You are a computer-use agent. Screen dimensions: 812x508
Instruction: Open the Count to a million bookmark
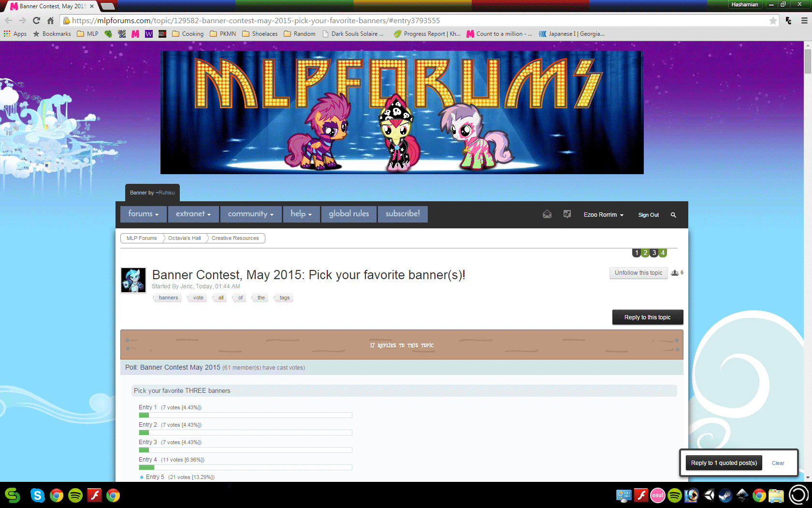pos(499,34)
